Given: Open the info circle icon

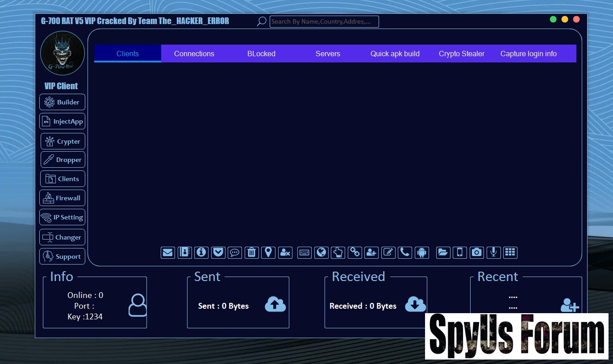Looking at the screenshot, I should (201, 252).
